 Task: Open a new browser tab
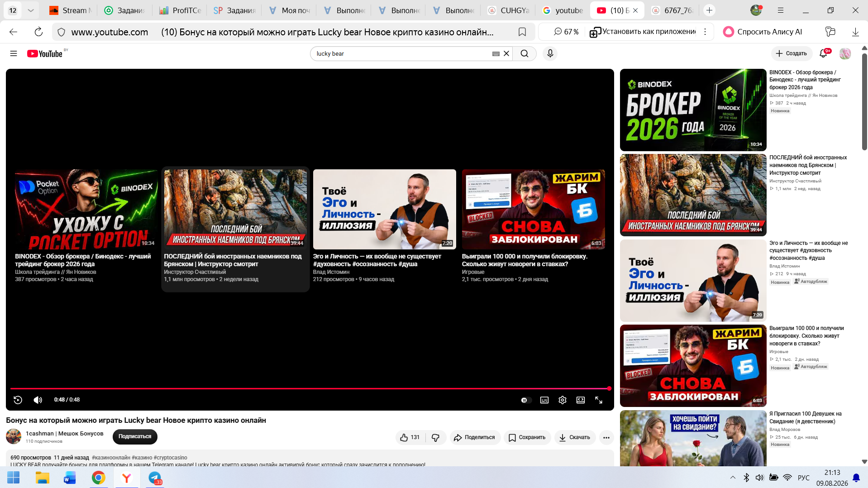coord(709,10)
